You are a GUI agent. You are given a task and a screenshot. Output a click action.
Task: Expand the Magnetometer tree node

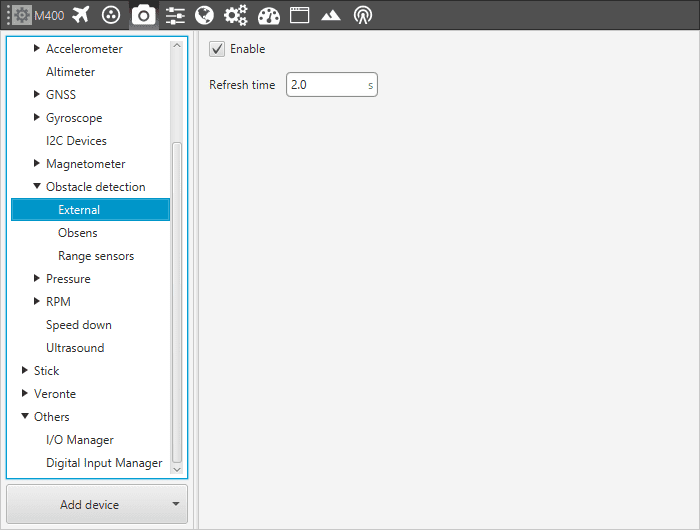(x=37, y=163)
